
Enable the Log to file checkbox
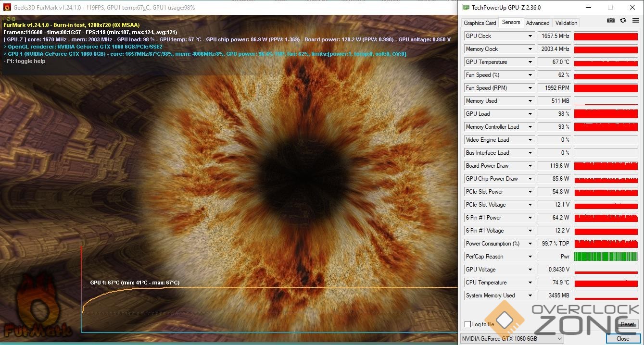[x=468, y=324]
